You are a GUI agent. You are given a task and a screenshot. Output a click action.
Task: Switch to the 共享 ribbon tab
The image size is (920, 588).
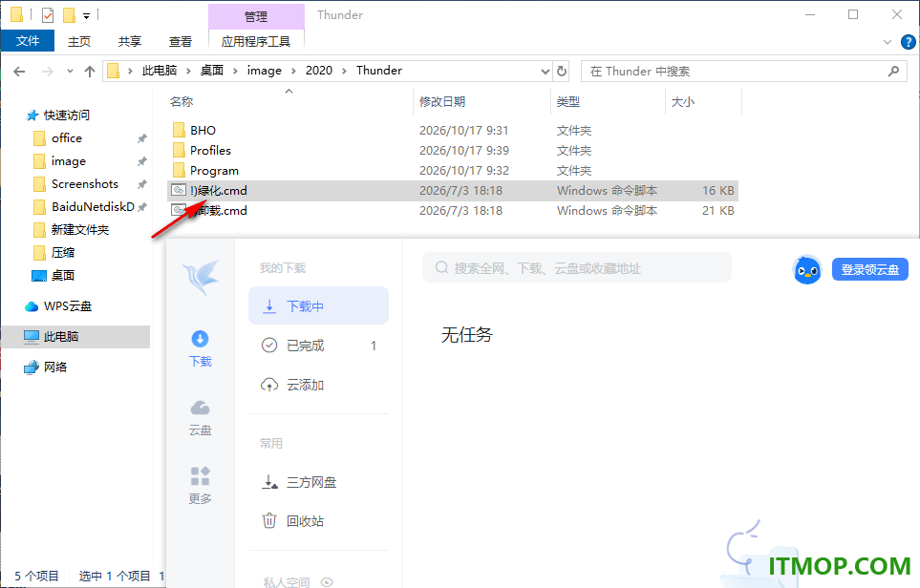click(130, 41)
